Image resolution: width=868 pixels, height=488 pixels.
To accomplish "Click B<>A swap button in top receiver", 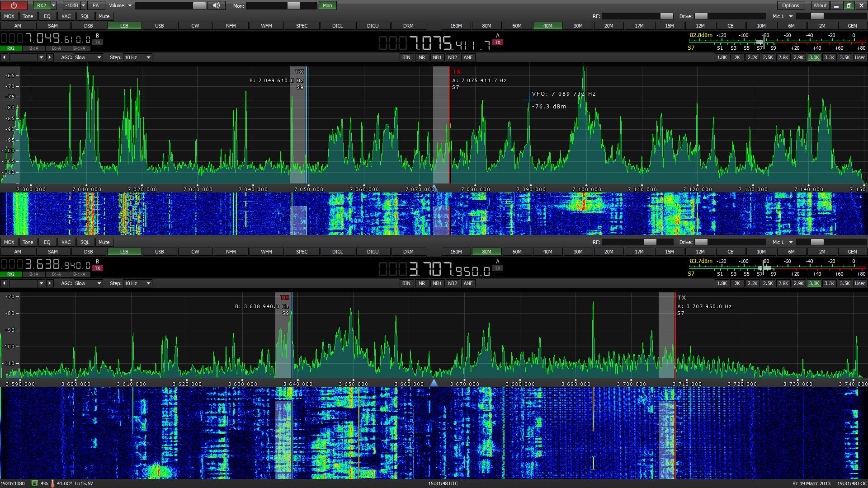I will click(79, 48).
